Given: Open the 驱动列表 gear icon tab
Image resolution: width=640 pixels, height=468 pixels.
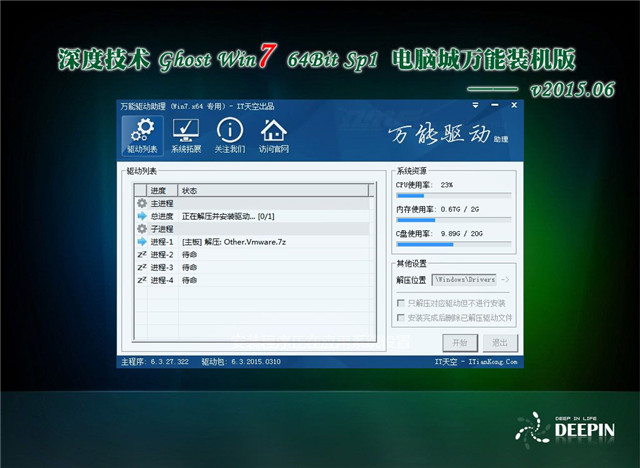Looking at the screenshot, I should coord(142,136).
